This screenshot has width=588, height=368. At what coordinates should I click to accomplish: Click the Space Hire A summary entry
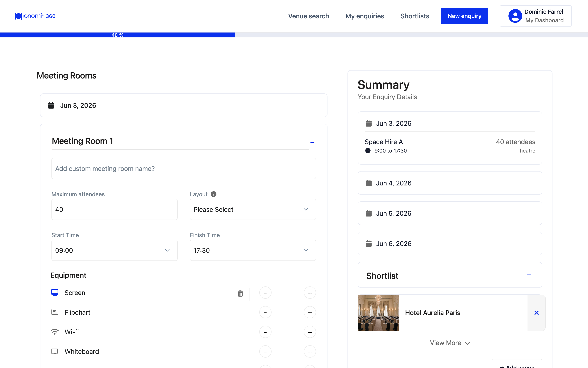point(384,142)
